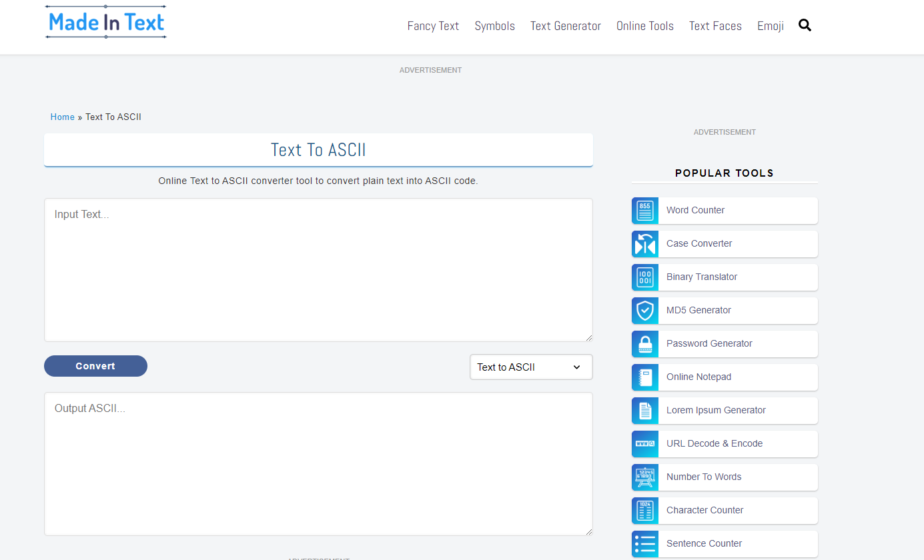Open the Word Counter link
Image resolution: width=924 pixels, height=560 pixels.
pos(695,210)
